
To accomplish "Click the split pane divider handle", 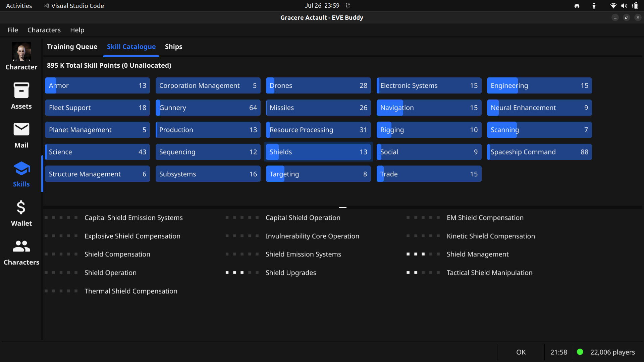I will click(x=342, y=207).
